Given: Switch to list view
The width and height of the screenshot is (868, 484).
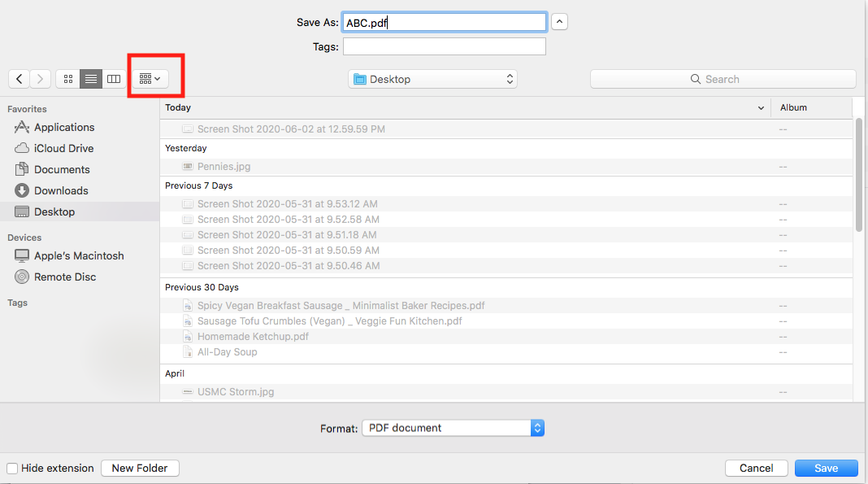Looking at the screenshot, I should [91, 79].
